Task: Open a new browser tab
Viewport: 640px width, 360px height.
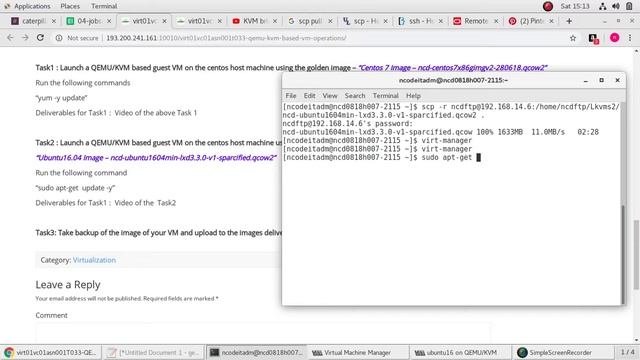Action: tap(569, 21)
